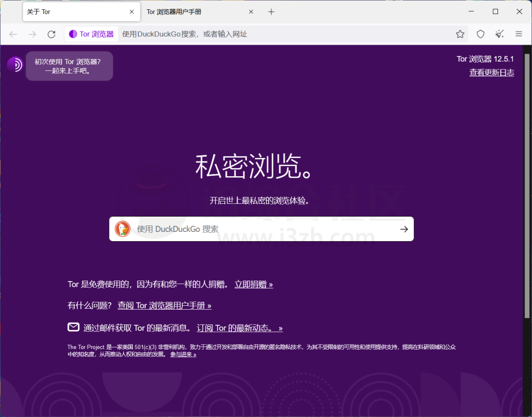Switch to the 关于 Tor tab
The height and width of the screenshot is (417, 532).
tap(81, 12)
